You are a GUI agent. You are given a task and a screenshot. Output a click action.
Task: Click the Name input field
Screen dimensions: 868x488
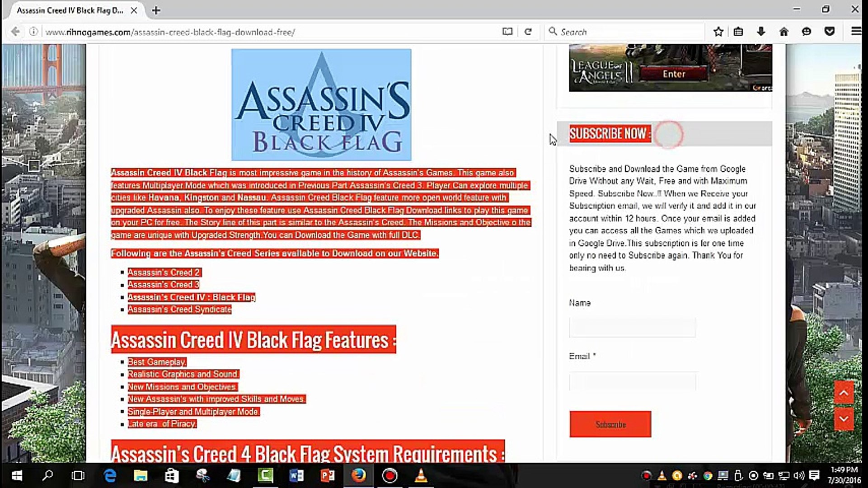(x=632, y=327)
